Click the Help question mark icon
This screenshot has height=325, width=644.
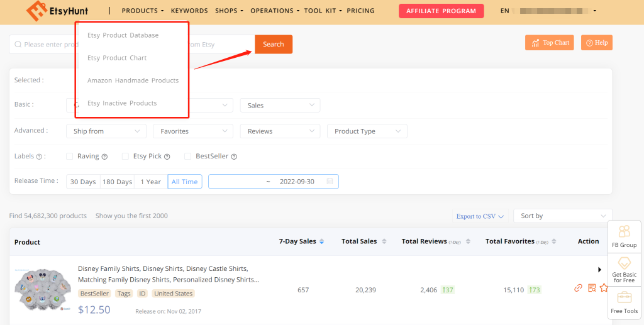pos(589,43)
